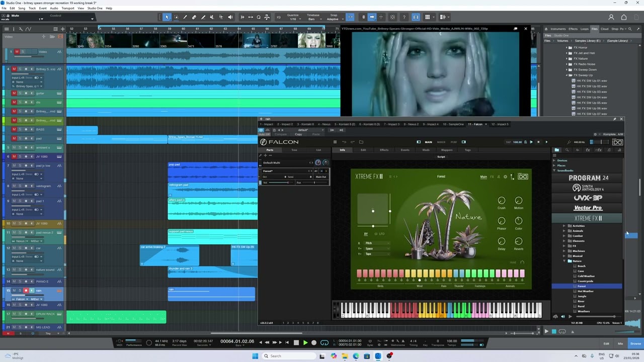
Task: Mute the DRUM RACK track
Action: coord(14,314)
